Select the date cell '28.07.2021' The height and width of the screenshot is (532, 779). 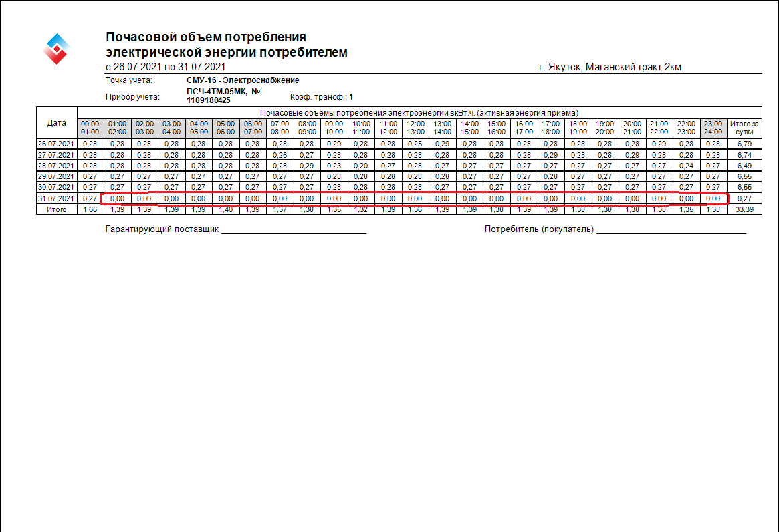56,166
